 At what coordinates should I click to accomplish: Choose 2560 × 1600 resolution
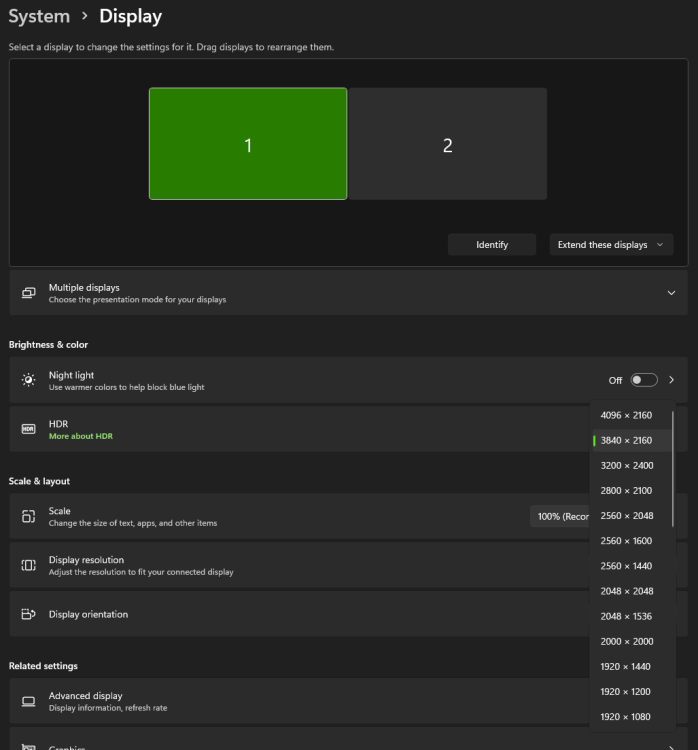point(630,541)
